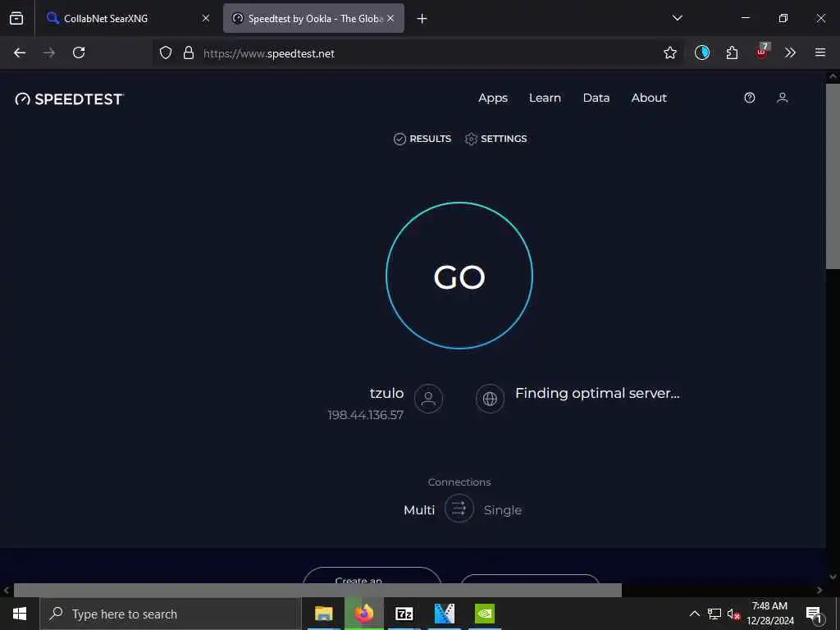Screen dimensions: 840x630
Task: Click the tzulo provider name
Action: tap(387, 393)
